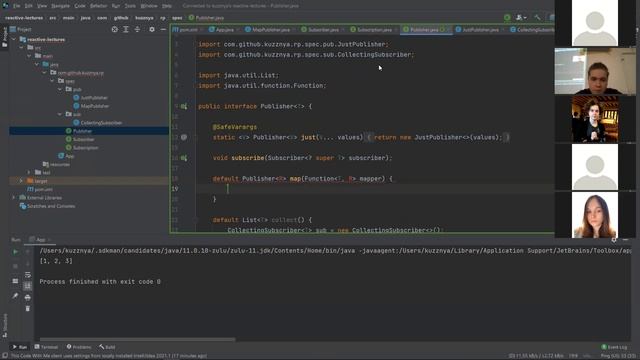Clear the console with the trash icon

coord(27,309)
